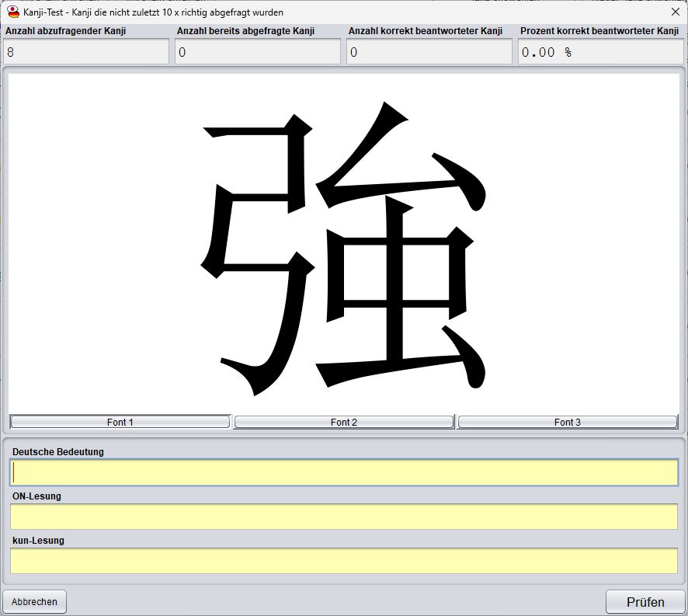Viewport: 688px width, 616px height.
Task: Switch the kanji display to Font 2
Action: click(343, 422)
